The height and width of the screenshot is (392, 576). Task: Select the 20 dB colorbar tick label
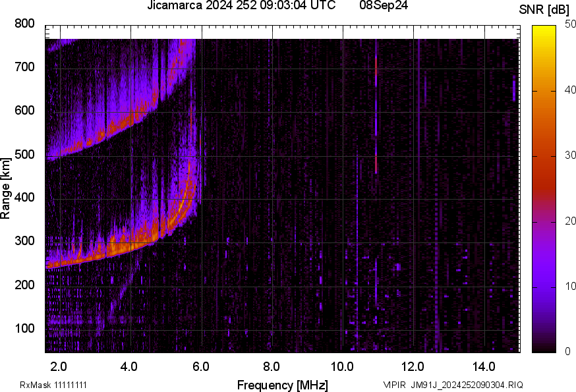coord(562,221)
